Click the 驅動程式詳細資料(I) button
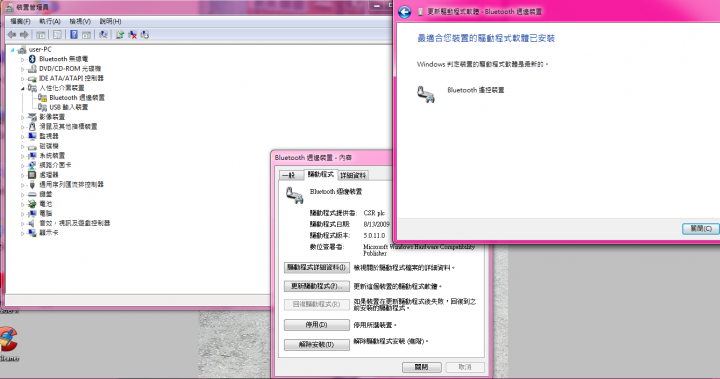 pyautogui.click(x=316, y=267)
